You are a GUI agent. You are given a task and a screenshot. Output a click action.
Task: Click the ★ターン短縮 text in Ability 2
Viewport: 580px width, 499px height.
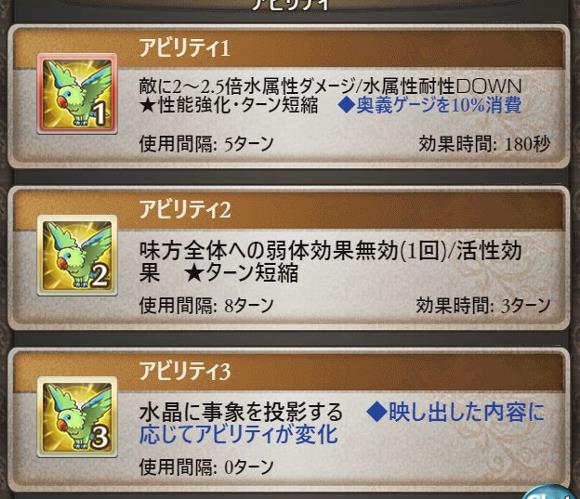[242, 273]
